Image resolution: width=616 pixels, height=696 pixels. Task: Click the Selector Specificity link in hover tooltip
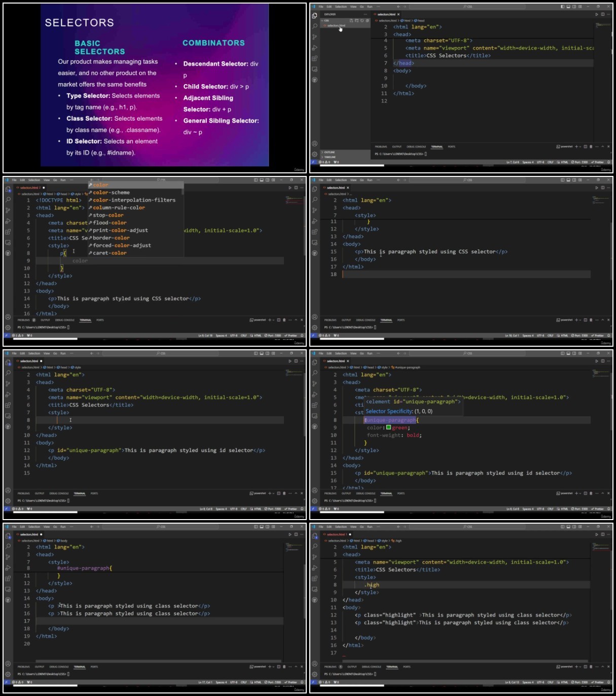[x=389, y=411]
